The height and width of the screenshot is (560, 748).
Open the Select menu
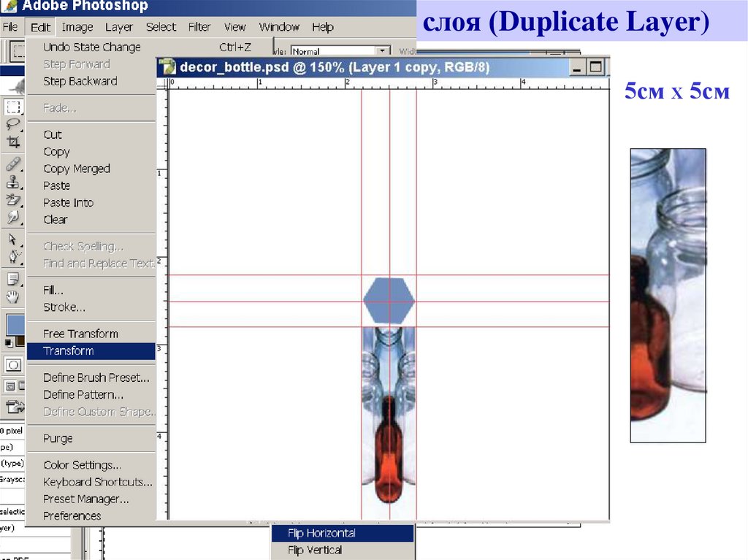click(161, 27)
